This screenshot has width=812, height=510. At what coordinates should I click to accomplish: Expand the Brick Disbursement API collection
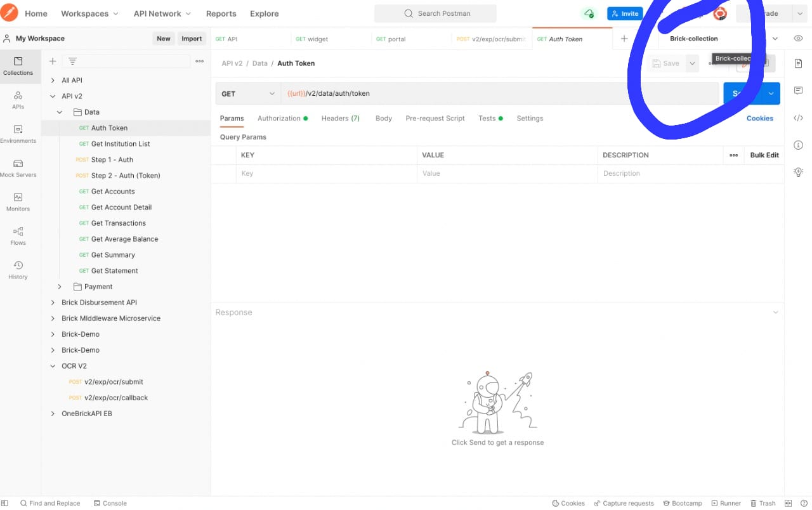point(53,303)
